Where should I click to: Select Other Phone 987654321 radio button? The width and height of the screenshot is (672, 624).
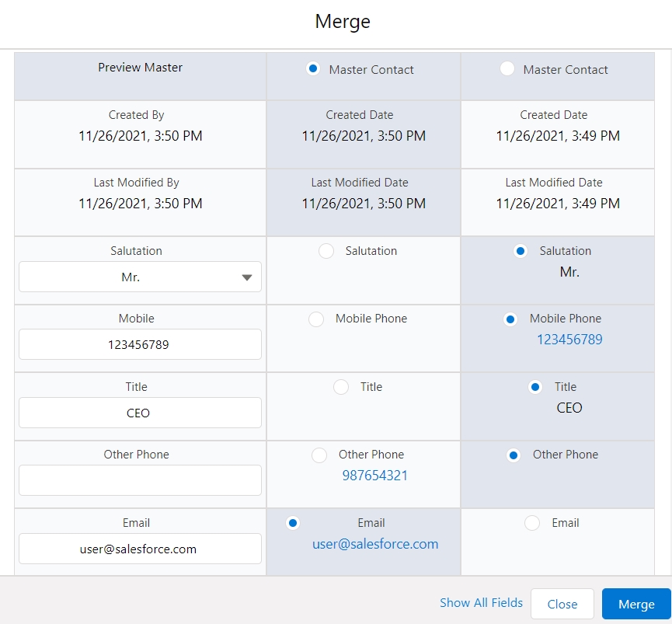point(319,455)
